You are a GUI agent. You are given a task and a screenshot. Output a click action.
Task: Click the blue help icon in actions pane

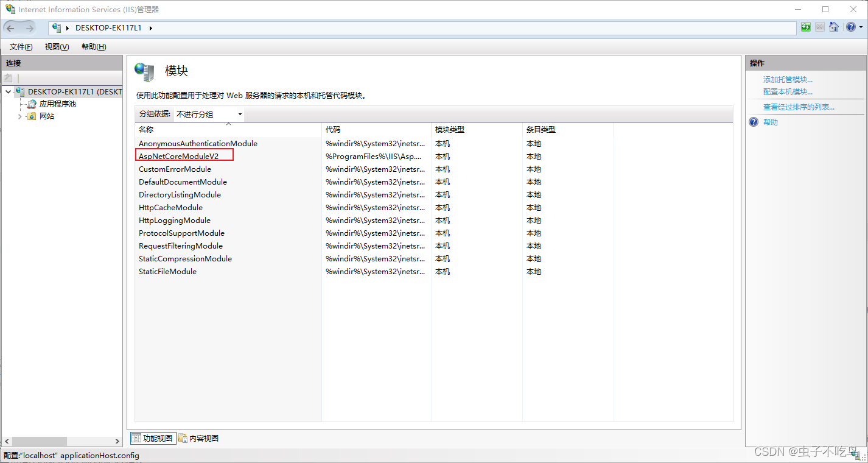(x=754, y=122)
